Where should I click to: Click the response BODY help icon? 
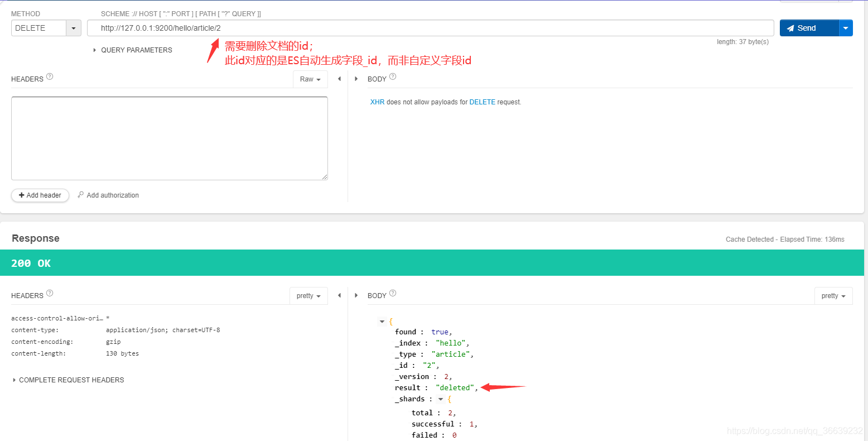[392, 292]
